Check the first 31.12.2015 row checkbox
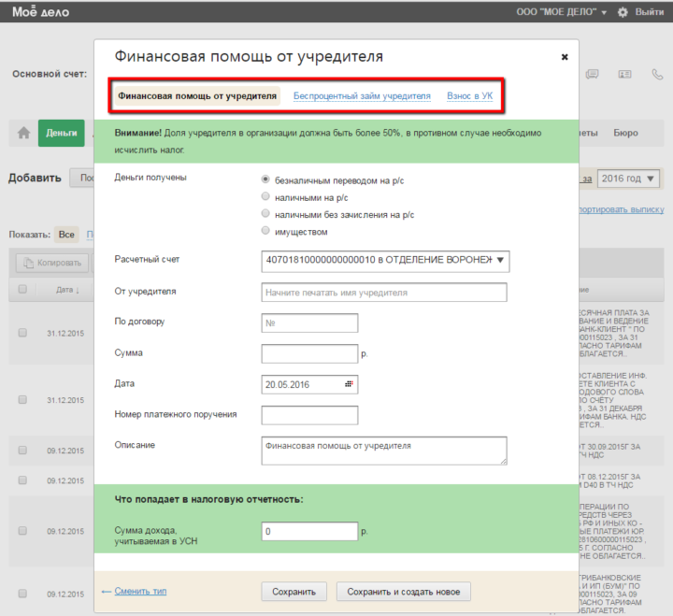Viewport: 673px width, 616px height. pyautogui.click(x=22, y=333)
